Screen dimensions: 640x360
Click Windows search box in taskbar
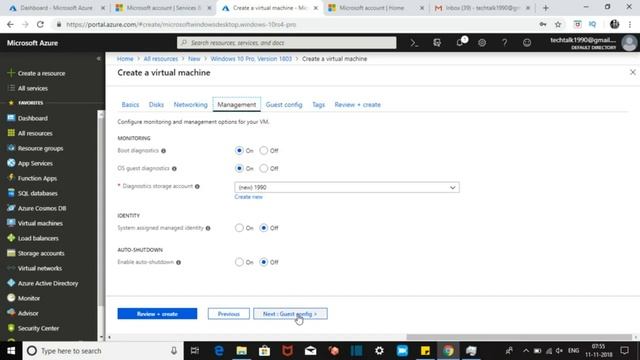(x=103, y=351)
